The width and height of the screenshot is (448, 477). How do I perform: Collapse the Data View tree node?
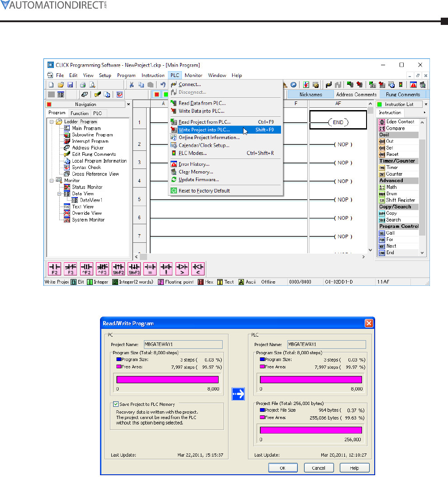click(60, 194)
